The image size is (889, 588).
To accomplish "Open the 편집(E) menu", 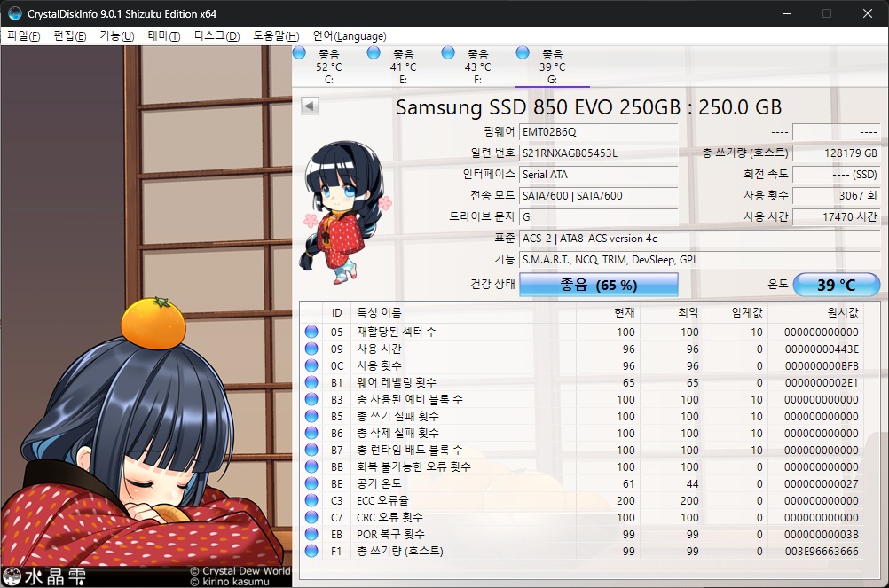I will (70, 36).
